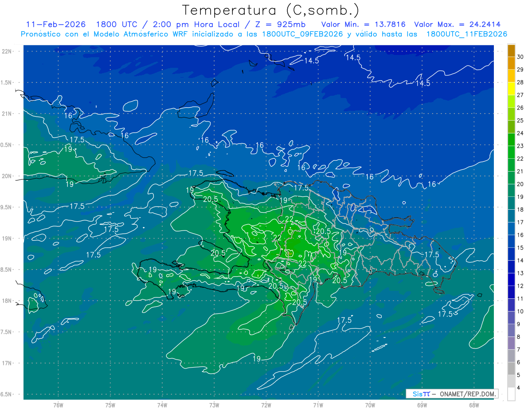Click the white 4 degree legend swatch
The image size is (532, 411).
(x=511, y=394)
